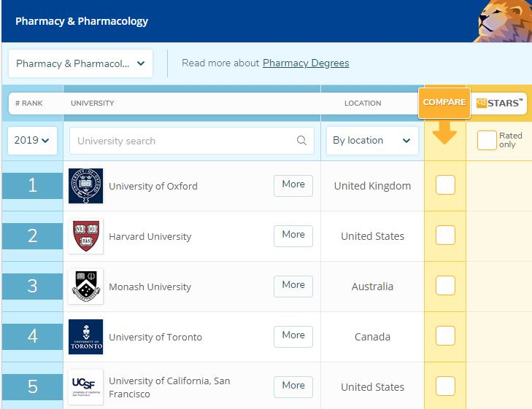Image resolution: width=532 pixels, height=409 pixels.
Task: Open the Pharmacy & Pharmacology subject dropdown
Action: click(x=80, y=63)
